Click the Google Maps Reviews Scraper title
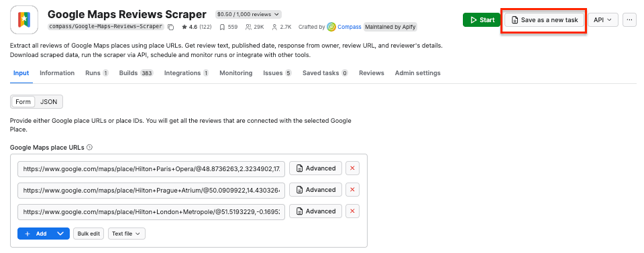 tap(127, 14)
